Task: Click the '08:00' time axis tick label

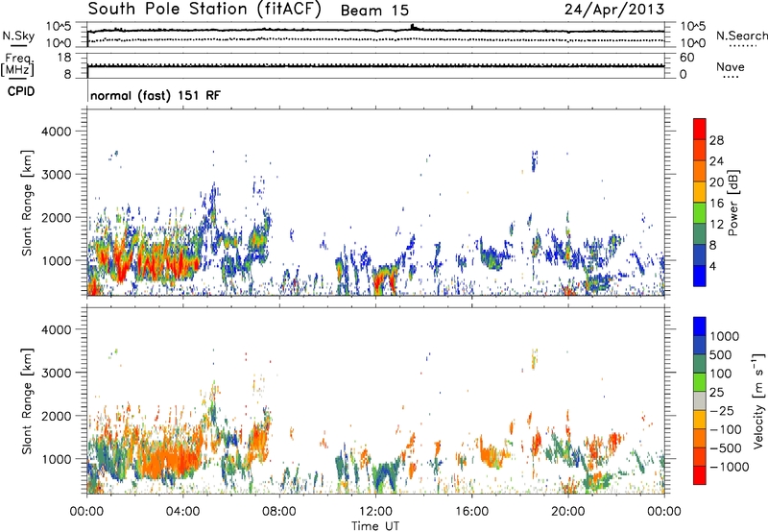Action: click(279, 512)
